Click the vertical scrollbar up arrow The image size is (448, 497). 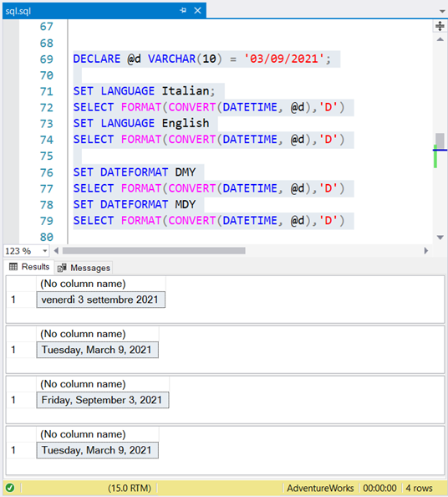[x=440, y=39]
